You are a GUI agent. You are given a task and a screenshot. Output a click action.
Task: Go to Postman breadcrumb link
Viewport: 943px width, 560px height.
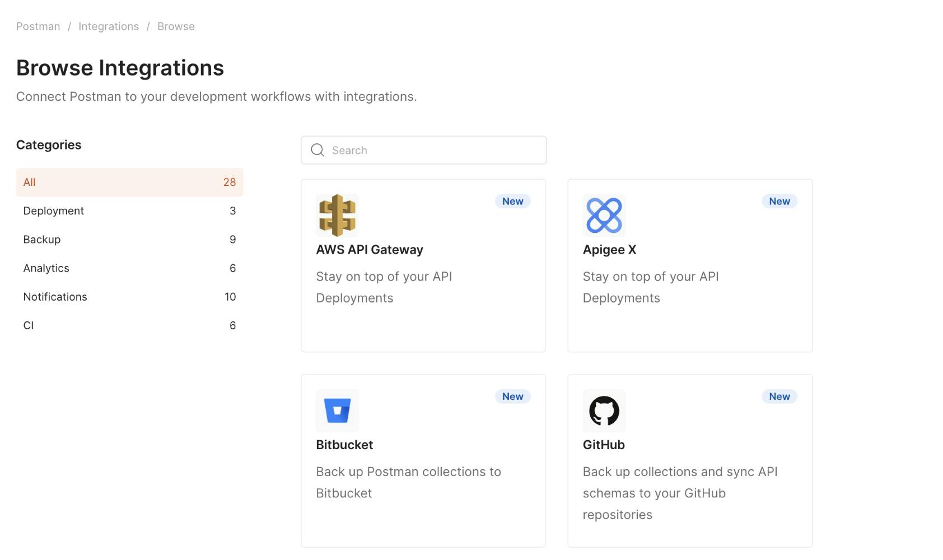(x=38, y=26)
